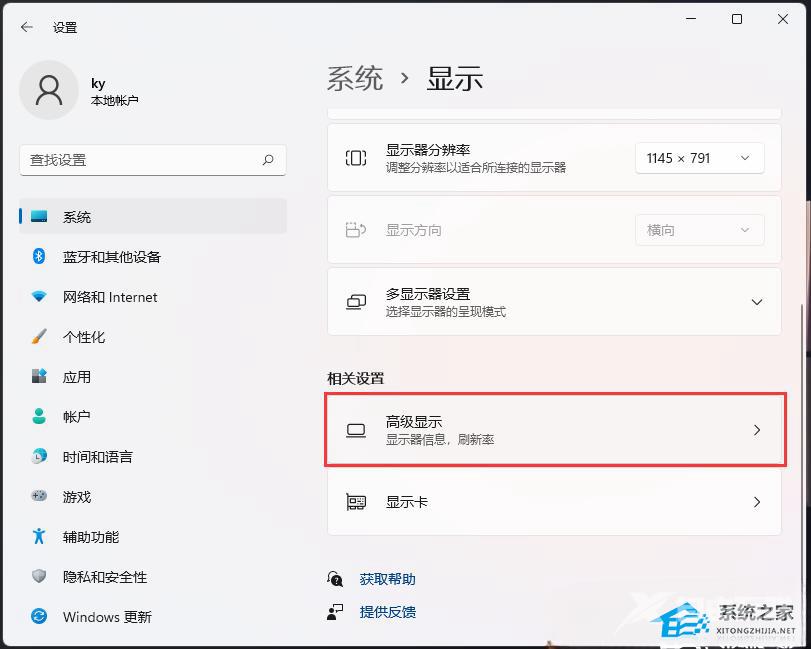Viewport: 811px width, 649px height.
Task: Click the 高级显示 laptop icon
Action: (x=356, y=430)
